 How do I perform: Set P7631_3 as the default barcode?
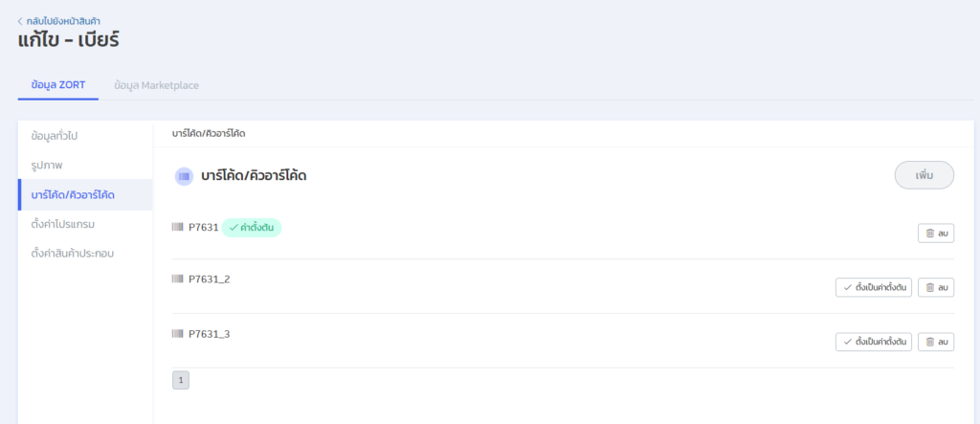click(x=874, y=342)
